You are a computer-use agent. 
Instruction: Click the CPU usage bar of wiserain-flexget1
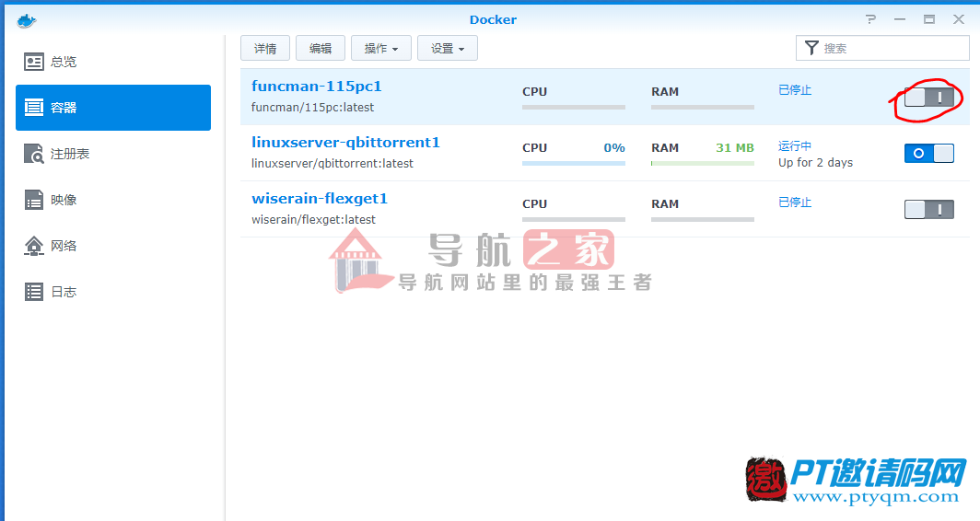point(574,220)
